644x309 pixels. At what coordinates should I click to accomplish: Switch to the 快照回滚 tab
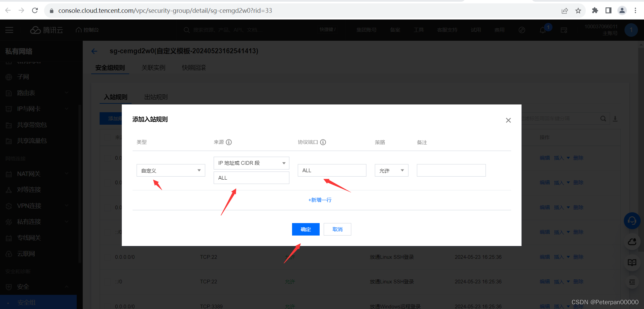pyautogui.click(x=194, y=68)
